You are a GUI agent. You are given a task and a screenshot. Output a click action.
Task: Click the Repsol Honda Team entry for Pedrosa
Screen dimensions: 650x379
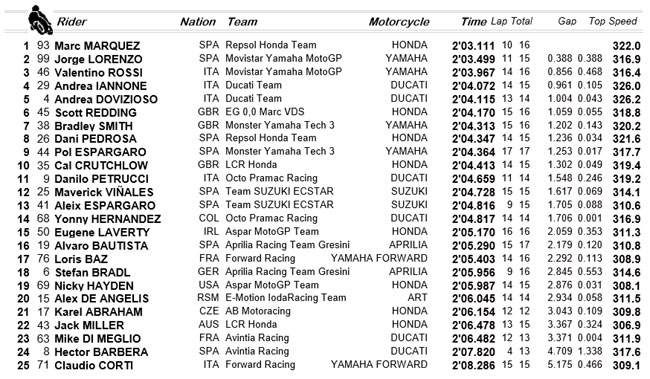pyautogui.click(x=271, y=138)
